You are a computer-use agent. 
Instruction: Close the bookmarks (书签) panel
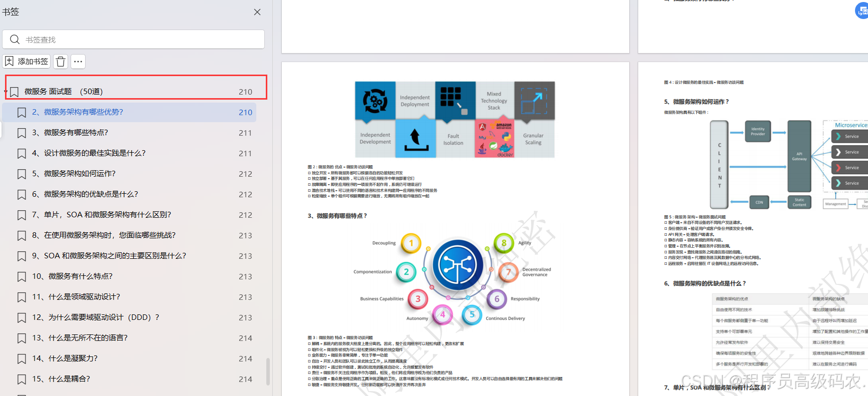click(257, 12)
